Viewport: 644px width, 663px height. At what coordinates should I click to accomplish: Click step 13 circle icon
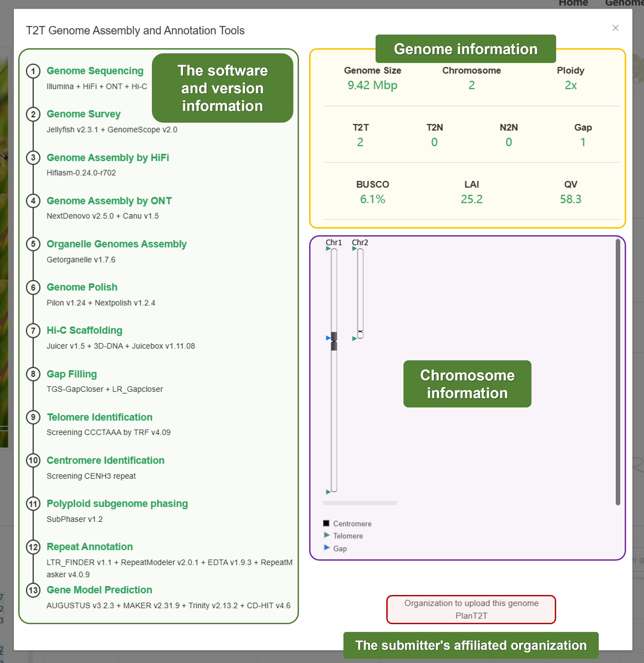click(x=33, y=590)
